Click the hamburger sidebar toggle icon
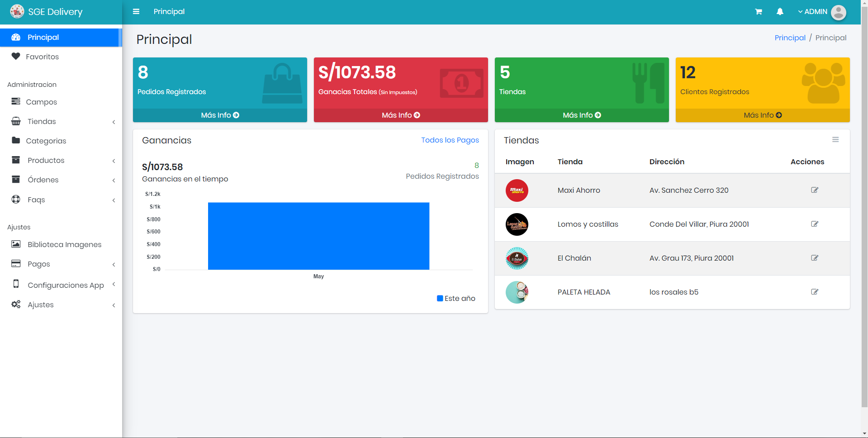Viewport: 868px width, 438px height. point(136,12)
